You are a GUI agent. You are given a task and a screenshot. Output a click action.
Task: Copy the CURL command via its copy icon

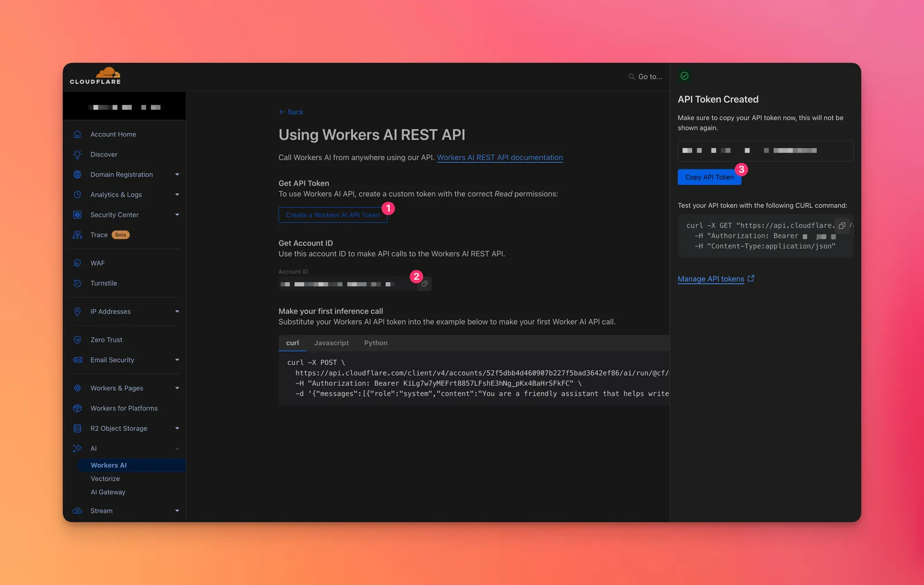pos(841,226)
